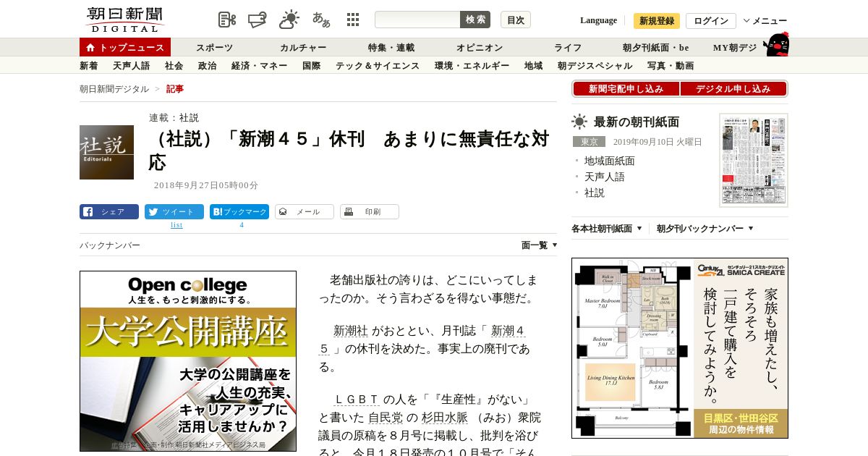Click 朝日新聞デジタル breadcrumb link
Screen dimensions: 868x456
coord(114,89)
